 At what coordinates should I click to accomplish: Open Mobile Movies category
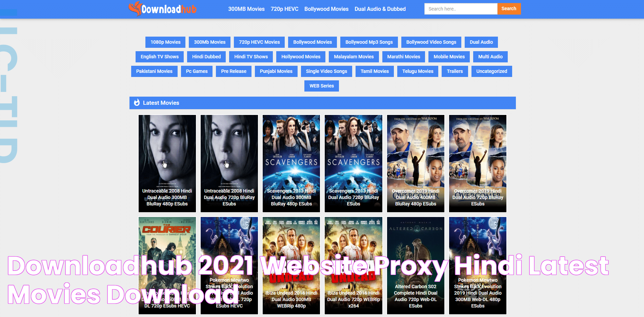click(449, 57)
